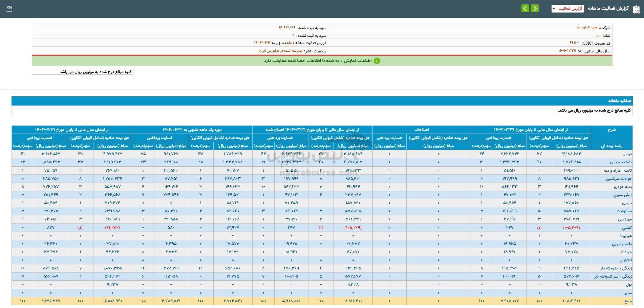
Task: Select the بدنه خودرو row label
Action: (x=623, y=187)
